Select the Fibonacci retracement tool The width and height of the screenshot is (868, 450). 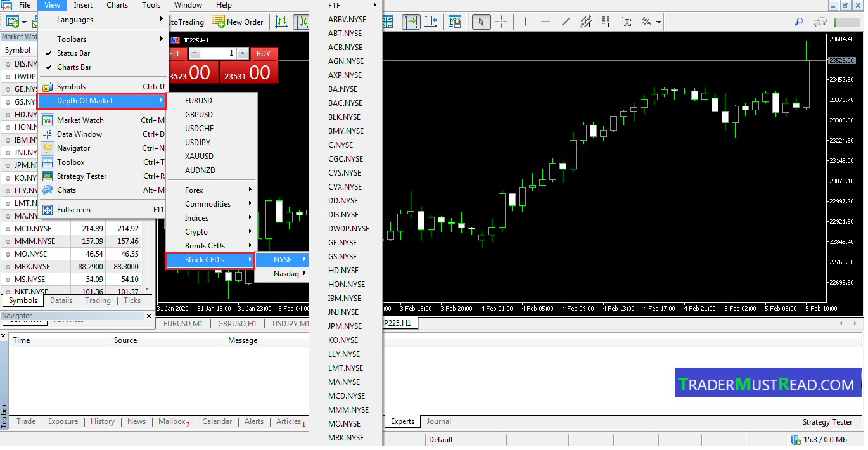pos(606,22)
